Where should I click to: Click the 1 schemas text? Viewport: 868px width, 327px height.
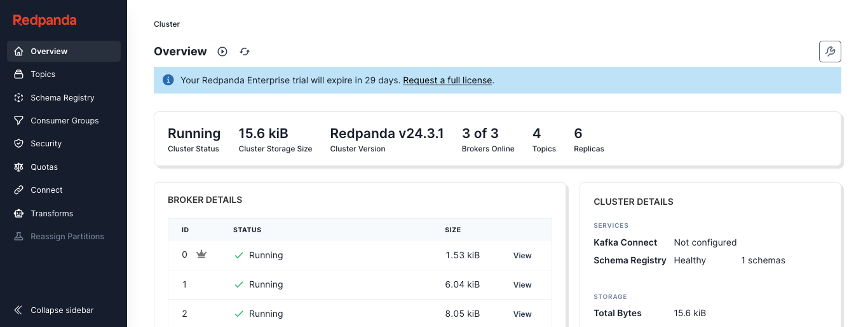[x=763, y=260]
